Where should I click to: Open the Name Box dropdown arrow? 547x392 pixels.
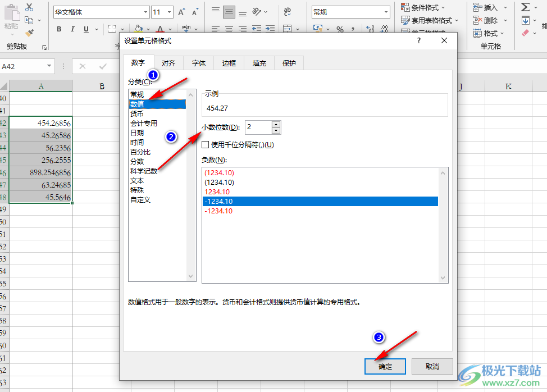[49, 66]
